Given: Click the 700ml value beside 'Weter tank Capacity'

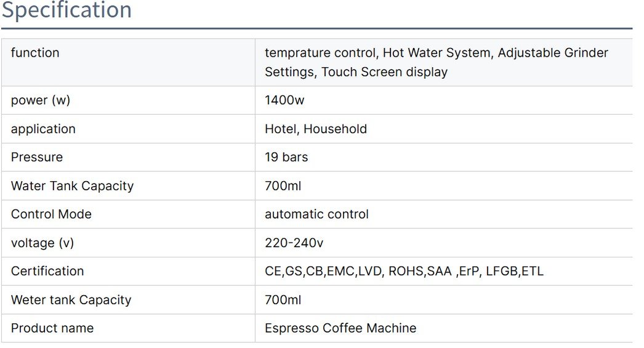Looking at the screenshot, I should (283, 300).
